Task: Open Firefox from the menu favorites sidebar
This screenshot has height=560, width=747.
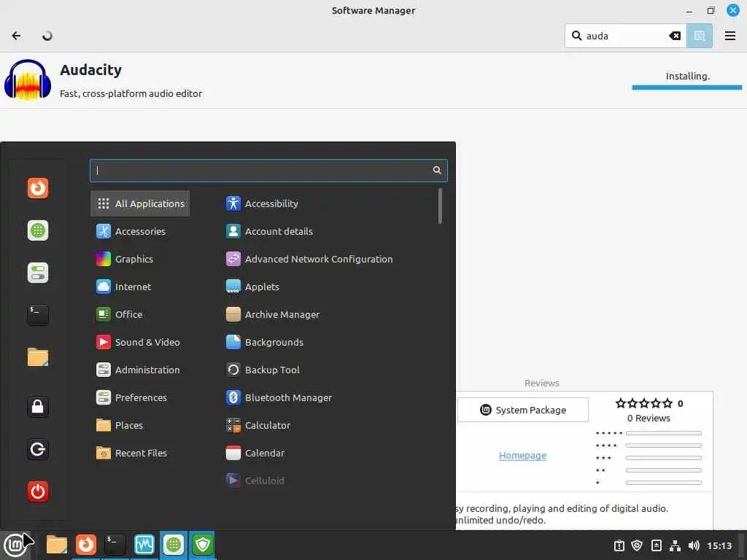Action: [x=38, y=188]
